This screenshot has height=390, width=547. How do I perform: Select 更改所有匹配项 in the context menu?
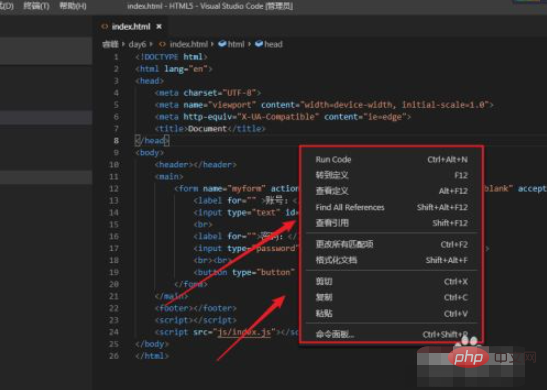[x=391, y=244]
